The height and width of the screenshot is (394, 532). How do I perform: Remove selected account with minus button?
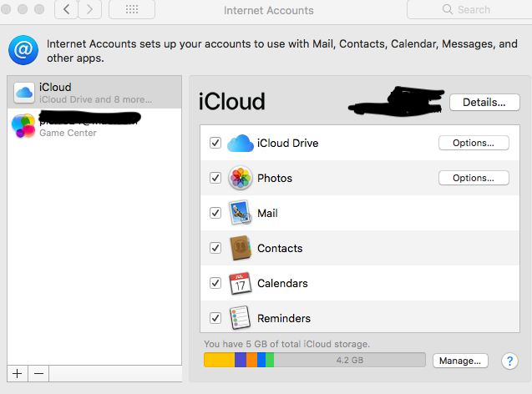[38, 374]
